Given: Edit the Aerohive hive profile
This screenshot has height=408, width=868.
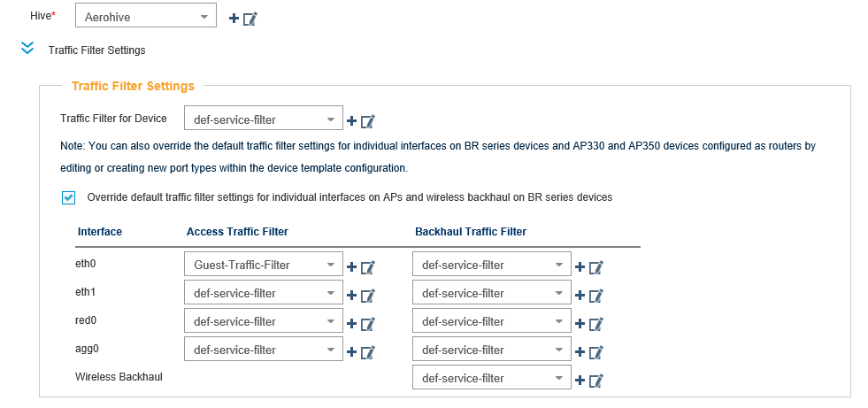Looking at the screenshot, I should [250, 19].
